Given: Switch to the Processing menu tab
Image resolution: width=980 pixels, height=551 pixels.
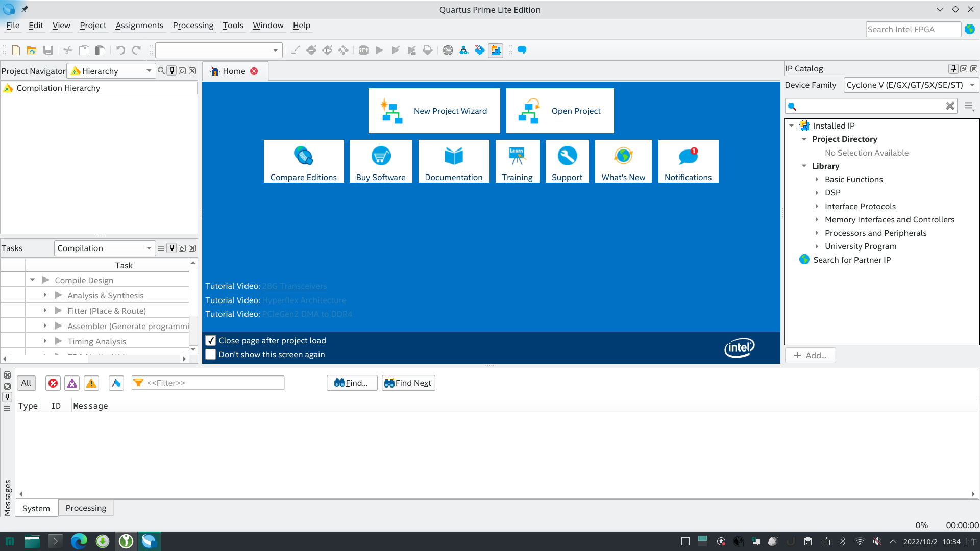Looking at the screenshot, I should pyautogui.click(x=192, y=25).
